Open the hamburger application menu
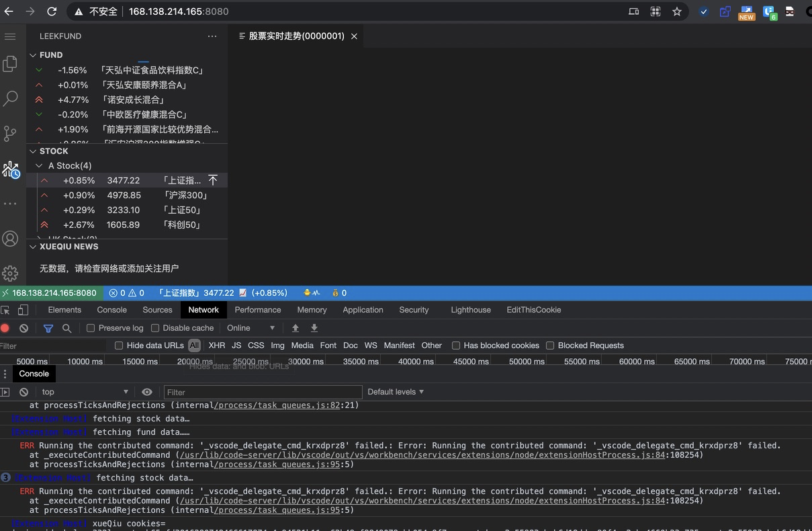 (10, 36)
